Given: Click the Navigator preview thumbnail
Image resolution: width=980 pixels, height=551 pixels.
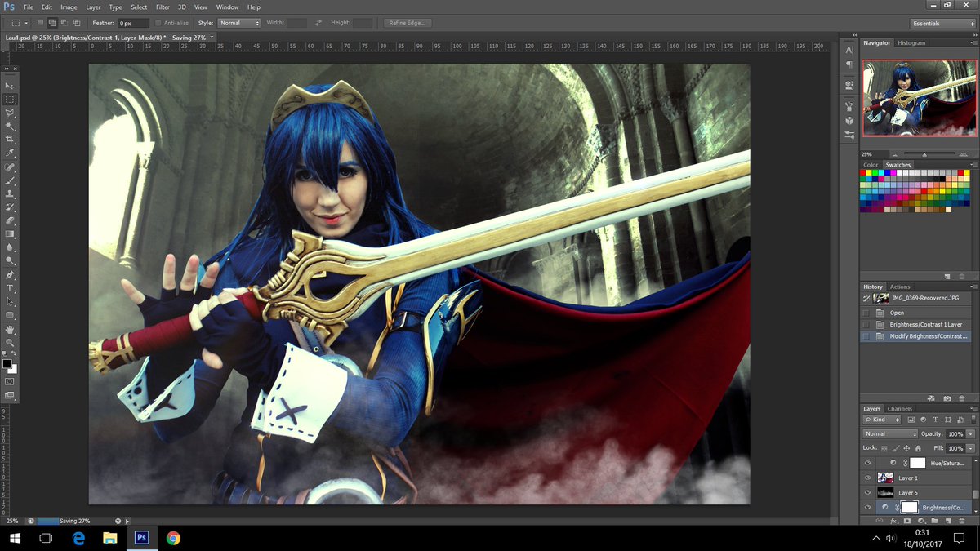Looking at the screenshot, I should coord(920,97).
